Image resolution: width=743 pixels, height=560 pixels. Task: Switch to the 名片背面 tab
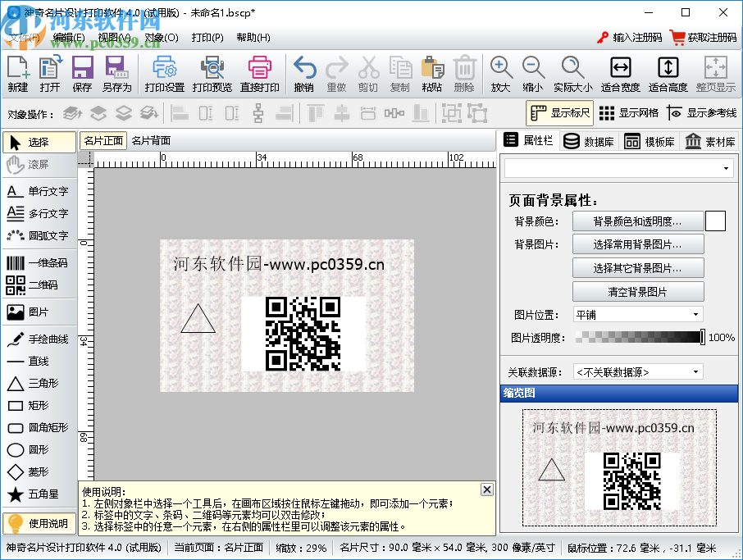pyautogui.click(x=151, y=140)
